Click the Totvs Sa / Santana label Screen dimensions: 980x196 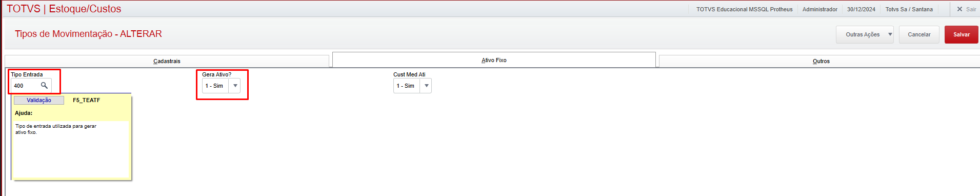pos(909,9)
